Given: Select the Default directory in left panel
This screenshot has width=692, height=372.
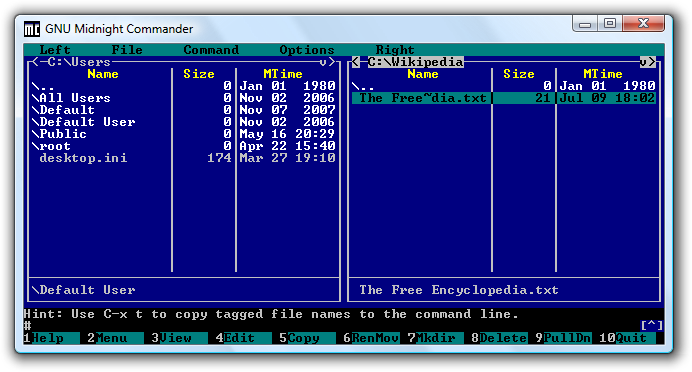Looking at the screenshot, I should click(63, 110).
